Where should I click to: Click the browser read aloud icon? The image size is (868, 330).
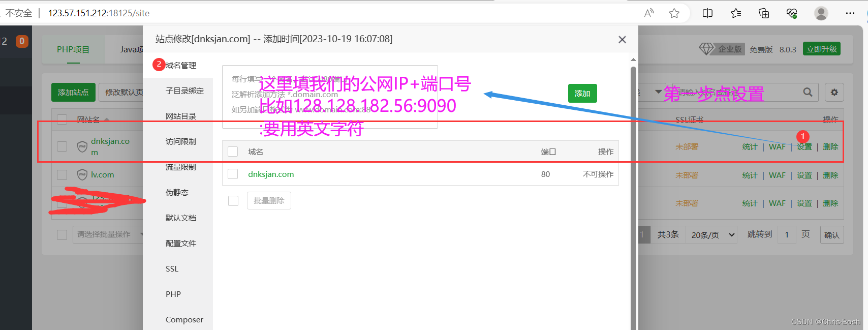point(649,13)
